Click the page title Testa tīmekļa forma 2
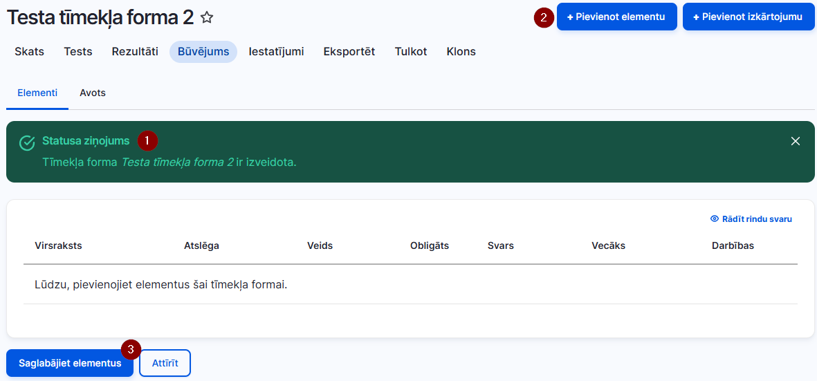The image size is (817, 381). pyautogui.click(x=100, y=18)
